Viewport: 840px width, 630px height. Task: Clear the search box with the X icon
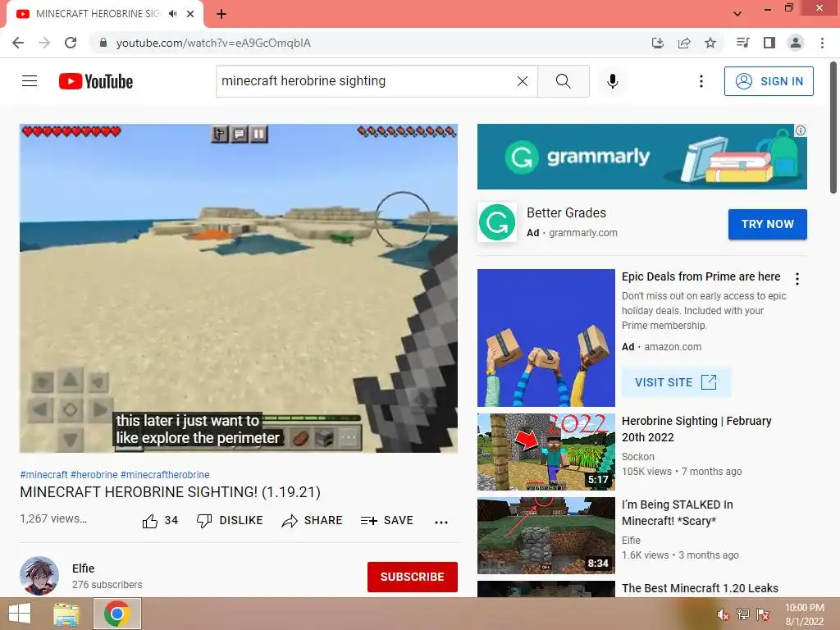(523, 81)
